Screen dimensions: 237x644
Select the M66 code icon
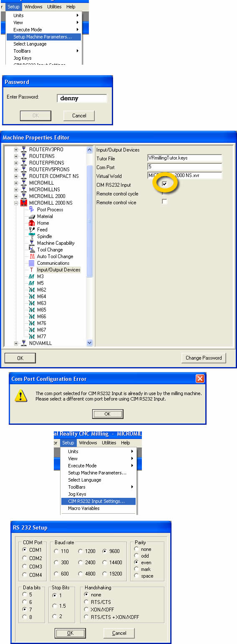click(x=32, y=317)
